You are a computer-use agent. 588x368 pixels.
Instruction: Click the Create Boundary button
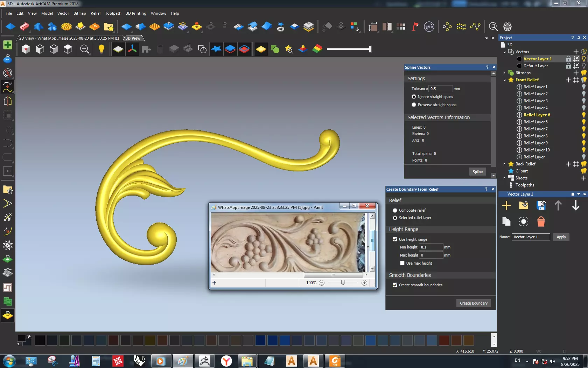coord(474,303)
